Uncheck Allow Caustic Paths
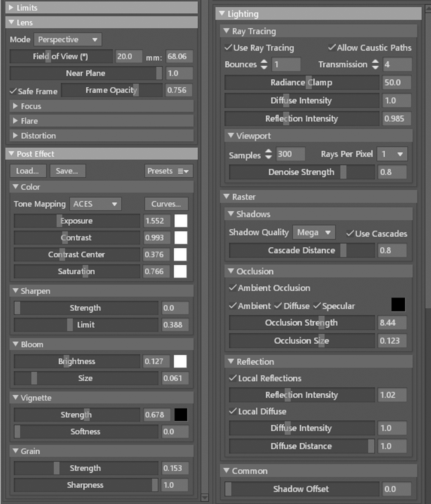 332,47
